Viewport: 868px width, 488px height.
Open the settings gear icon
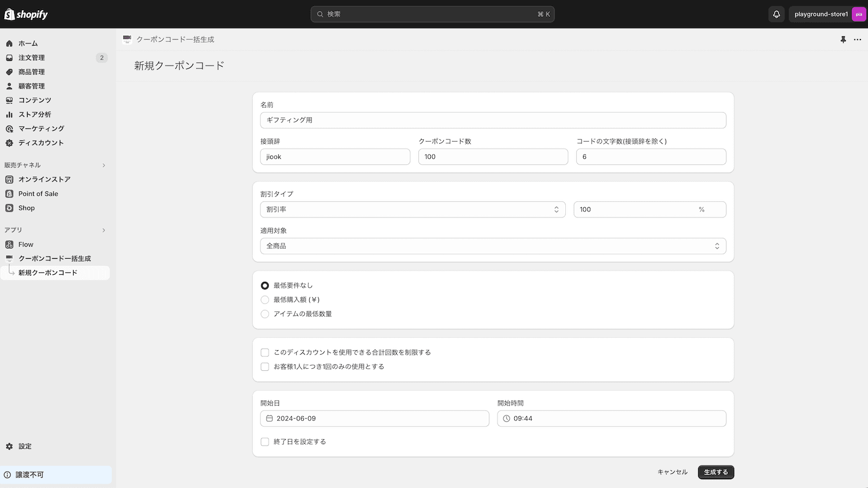tap(9, 446)
